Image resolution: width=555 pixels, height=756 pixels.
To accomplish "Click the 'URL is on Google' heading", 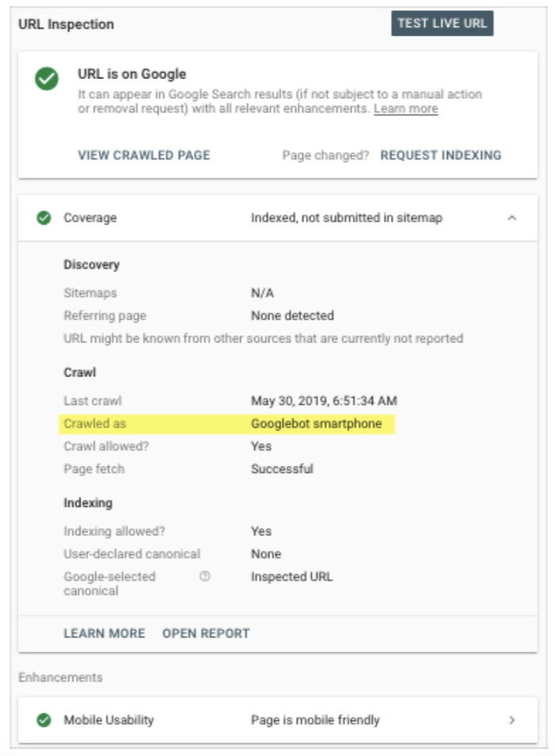I will [x=132, y=74].
